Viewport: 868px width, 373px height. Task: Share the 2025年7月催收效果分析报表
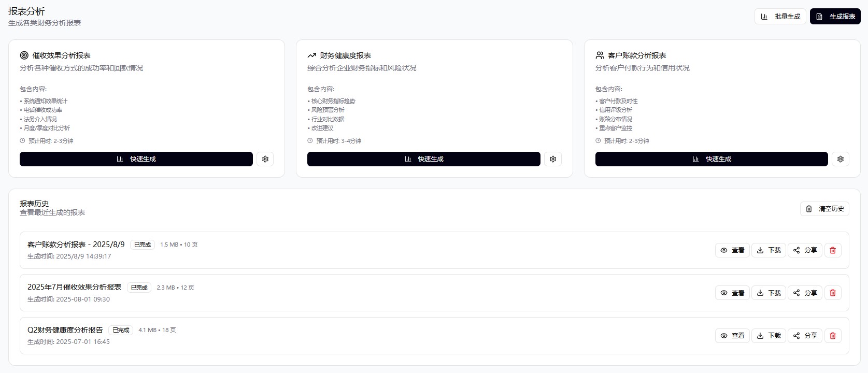tap(805, 293)
